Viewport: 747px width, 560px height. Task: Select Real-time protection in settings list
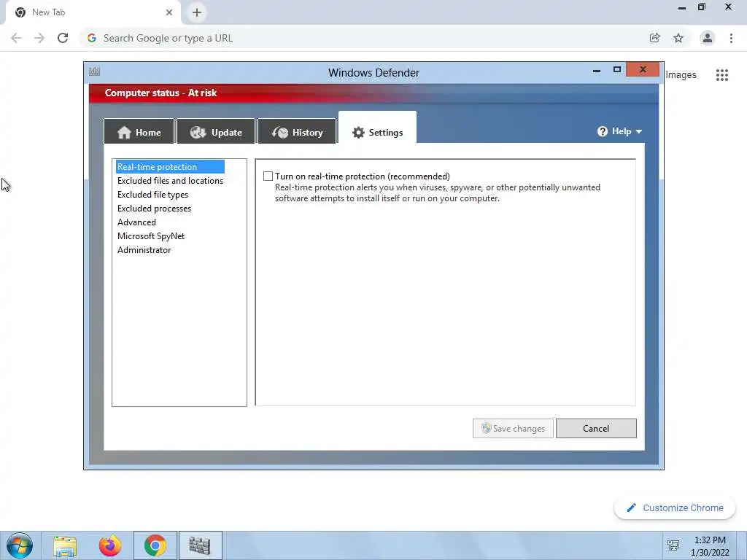click(x=170, y=167)
